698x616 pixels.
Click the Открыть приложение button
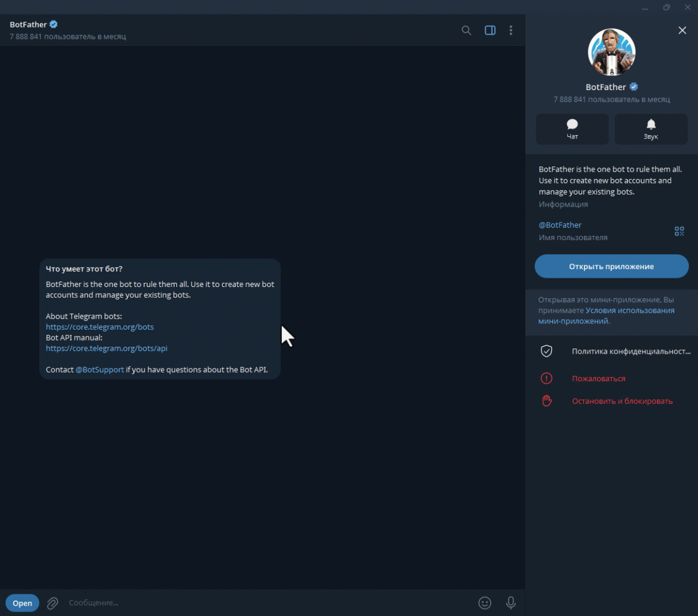(x=611, y=266)
